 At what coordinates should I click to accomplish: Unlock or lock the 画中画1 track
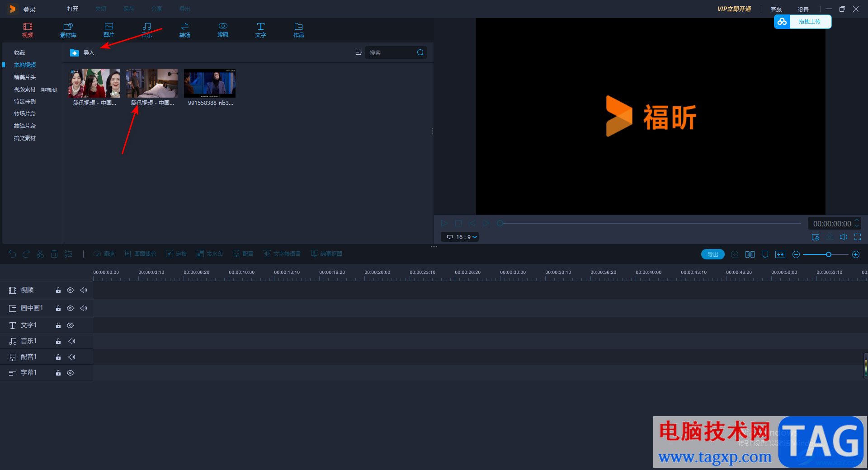pos(58,308)
